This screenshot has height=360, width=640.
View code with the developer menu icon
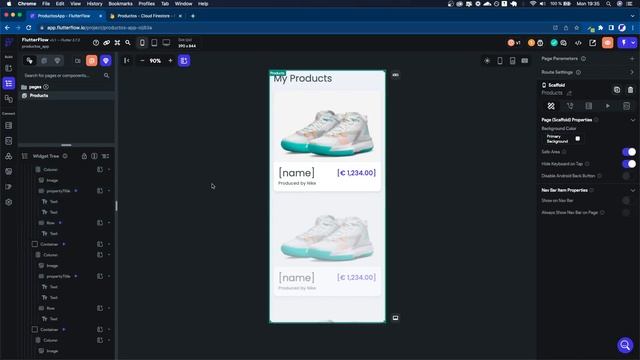click(578, 43)
